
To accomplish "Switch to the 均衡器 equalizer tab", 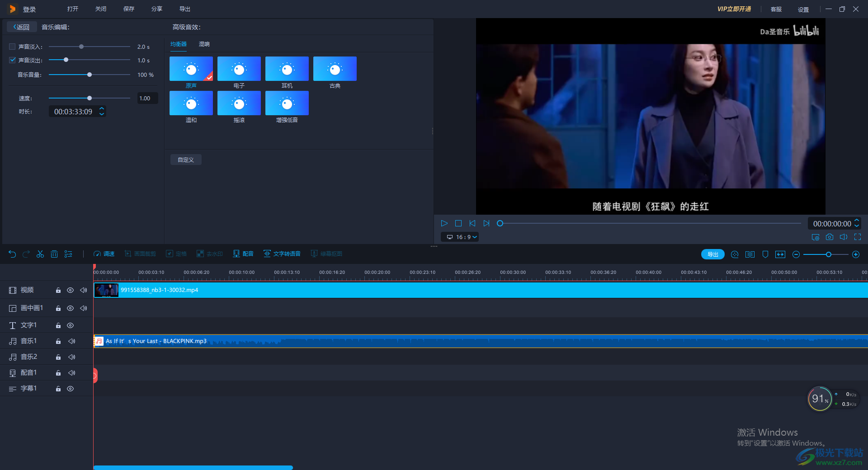I will click(x=179, y=44).
